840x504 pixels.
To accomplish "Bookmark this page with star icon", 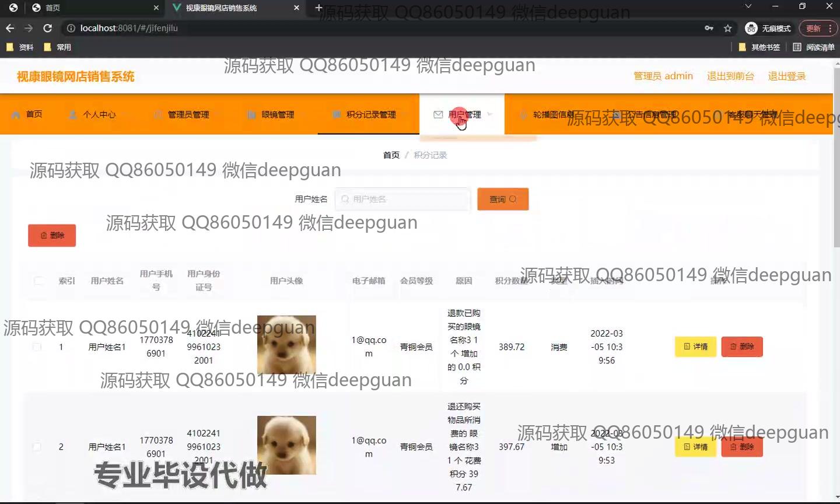I will (x=727, y=28).
